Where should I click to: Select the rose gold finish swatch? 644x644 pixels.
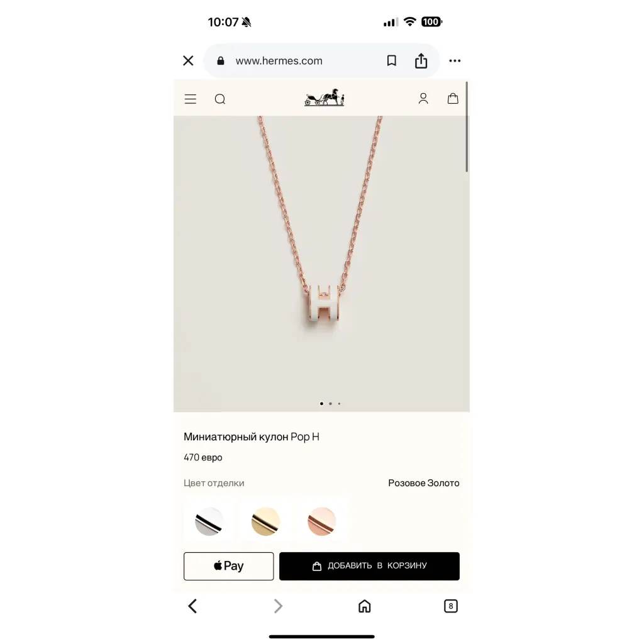tap(321, 521)
